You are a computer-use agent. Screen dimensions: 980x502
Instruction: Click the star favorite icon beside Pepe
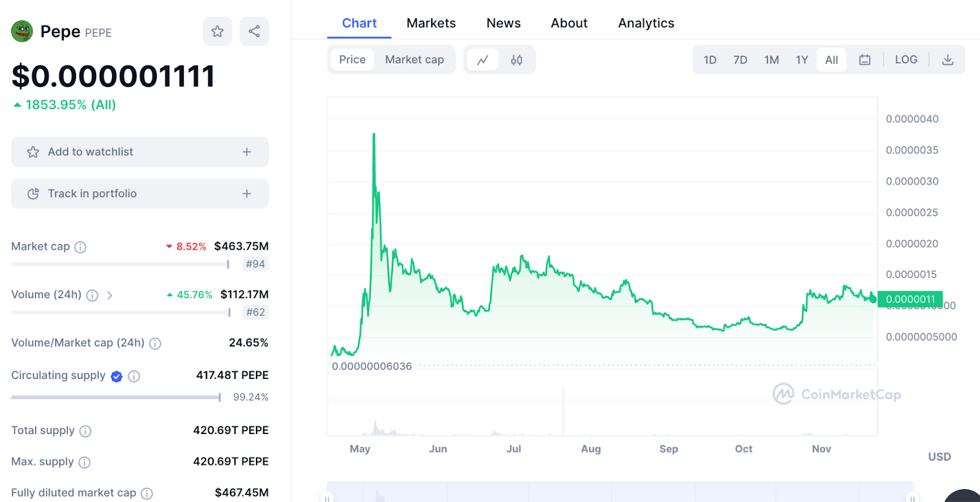(217, 31)
